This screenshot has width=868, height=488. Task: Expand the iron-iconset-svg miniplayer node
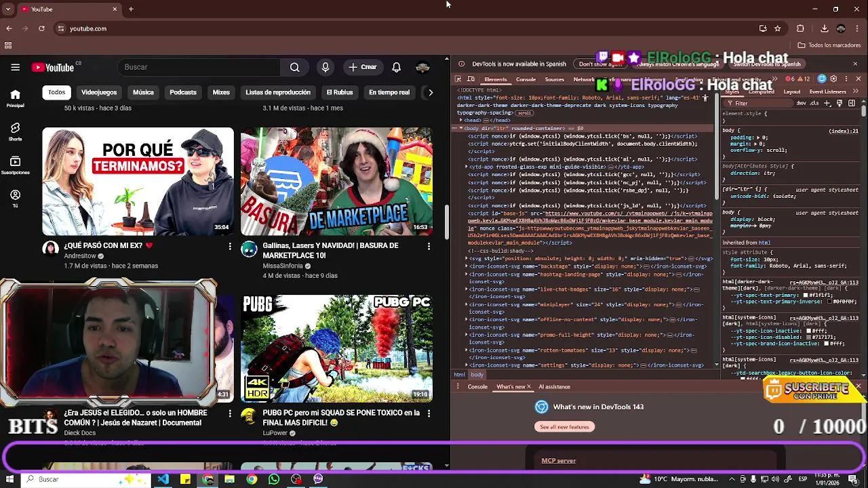pyautogui.click(x=467, y=304)
